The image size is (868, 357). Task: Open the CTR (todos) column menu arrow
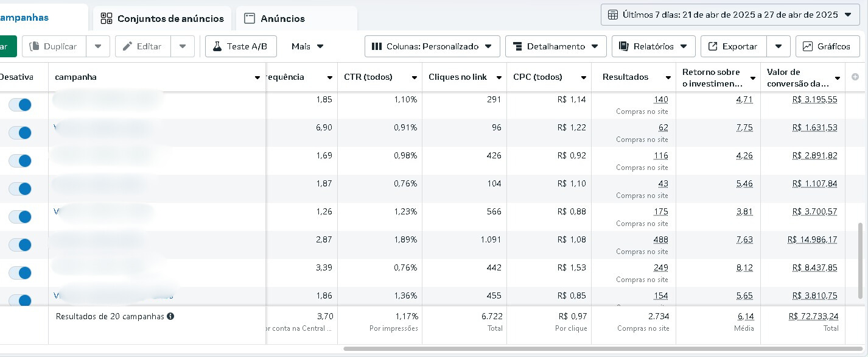[415, 77]
